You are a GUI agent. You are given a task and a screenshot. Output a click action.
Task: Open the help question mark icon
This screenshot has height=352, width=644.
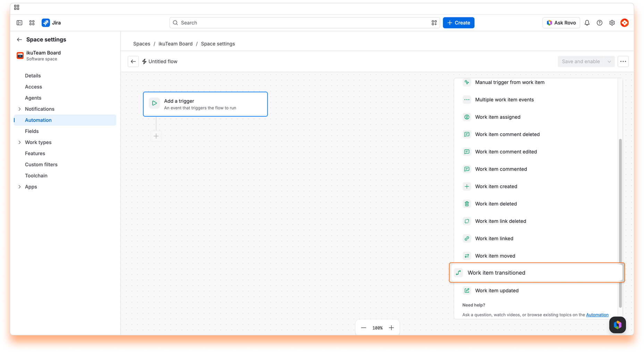[x=600, y=23]
